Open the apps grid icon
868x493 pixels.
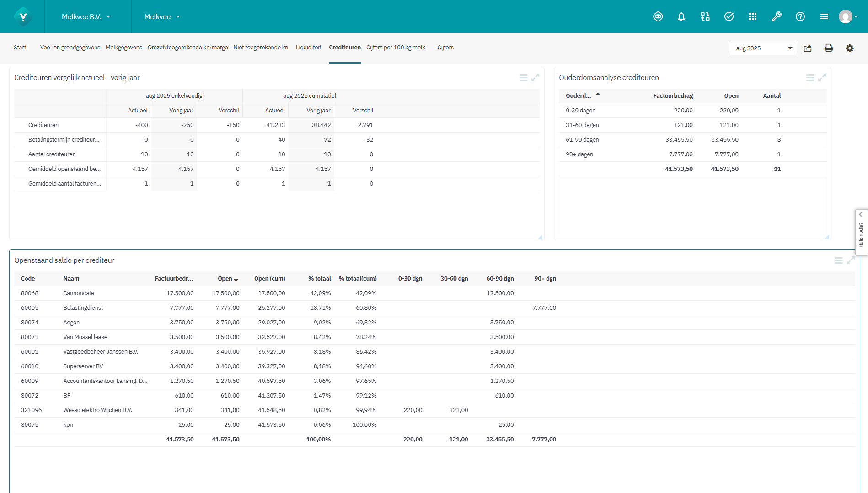coord(752,17)
